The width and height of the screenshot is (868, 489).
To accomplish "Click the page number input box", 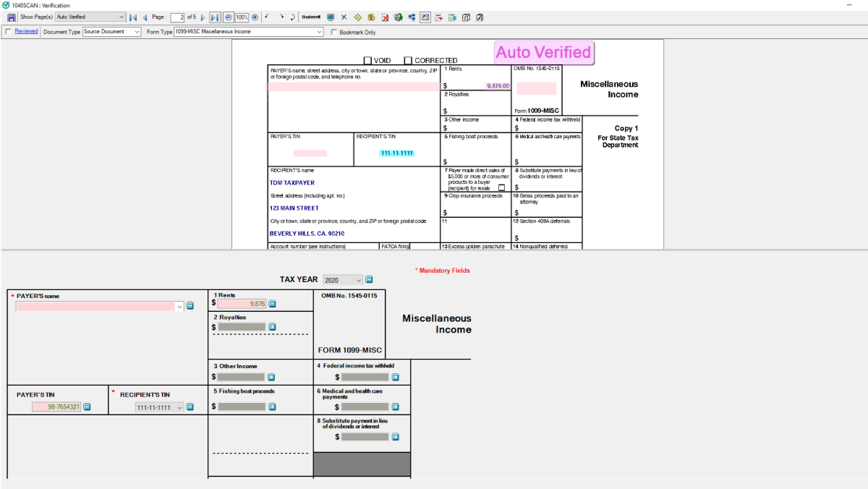I will 177,17.
